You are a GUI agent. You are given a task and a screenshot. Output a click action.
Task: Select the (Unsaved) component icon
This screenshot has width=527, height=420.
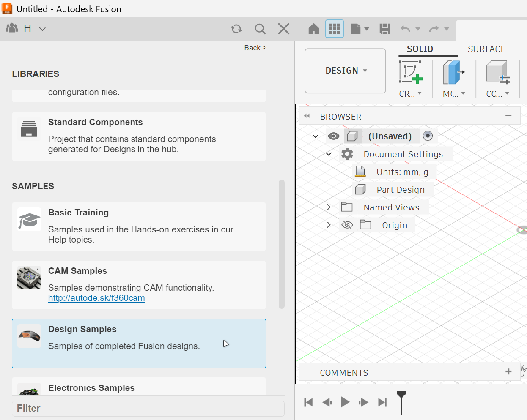tap(353, 136)
